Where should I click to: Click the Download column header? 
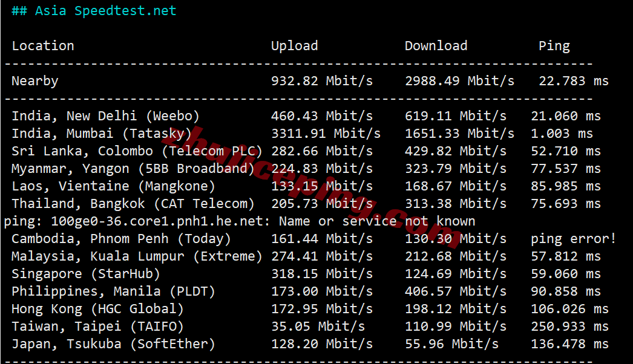[436, 46]
